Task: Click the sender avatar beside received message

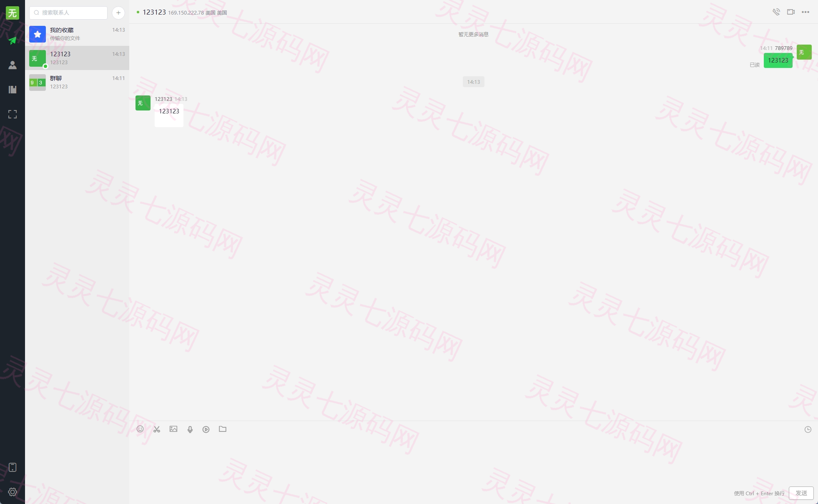Action: click(143, 103)
